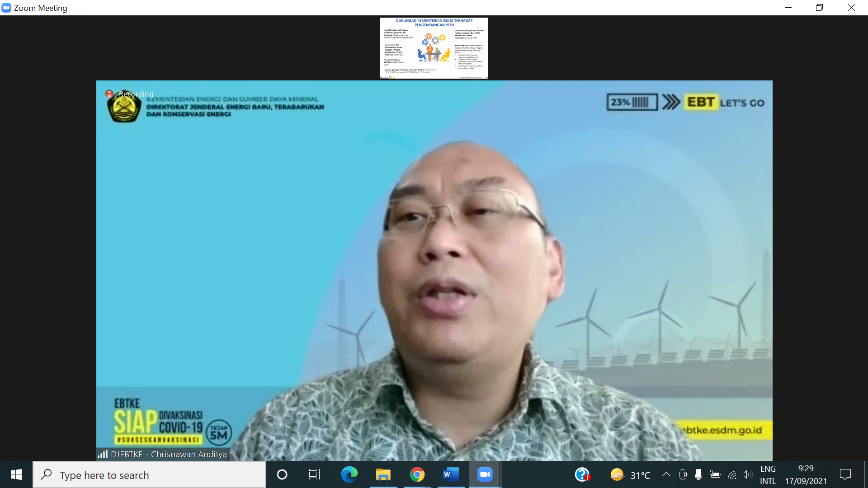
Task: Open the Windows Start menu
Action: coord(16,474)
